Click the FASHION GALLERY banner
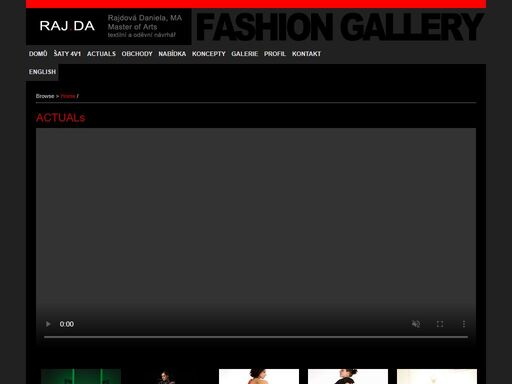The height and width of the screenshot is (384, 512). 339,27
